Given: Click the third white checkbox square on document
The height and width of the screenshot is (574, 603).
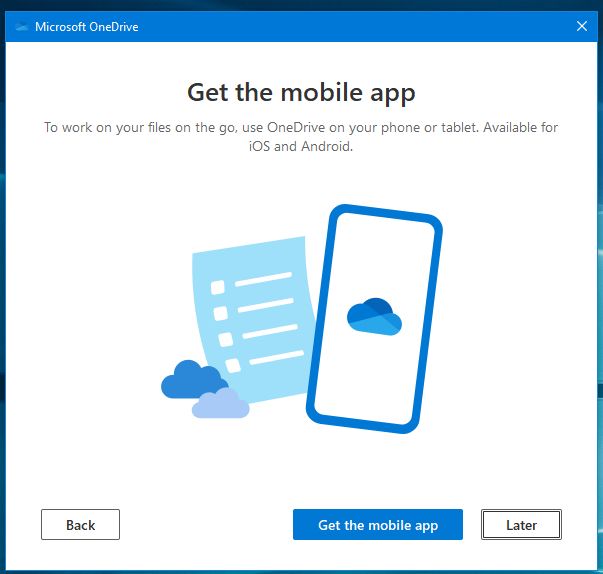Looking at the screenshot, I should coord(226,339).
